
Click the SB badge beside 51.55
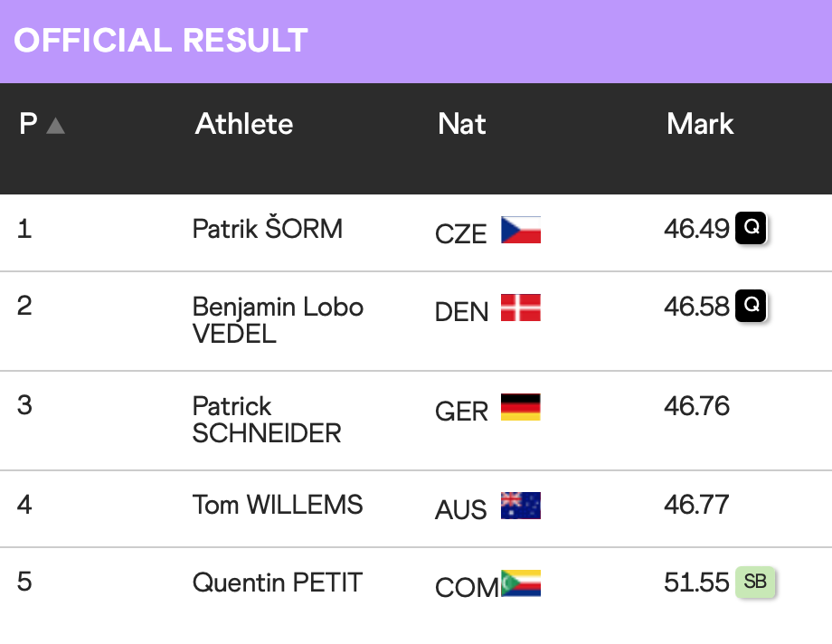click(755, 582)
